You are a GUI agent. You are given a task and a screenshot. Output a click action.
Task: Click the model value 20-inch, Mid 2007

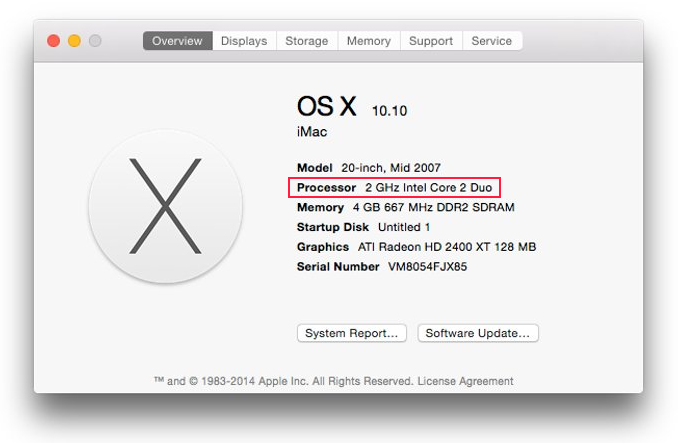391,168
